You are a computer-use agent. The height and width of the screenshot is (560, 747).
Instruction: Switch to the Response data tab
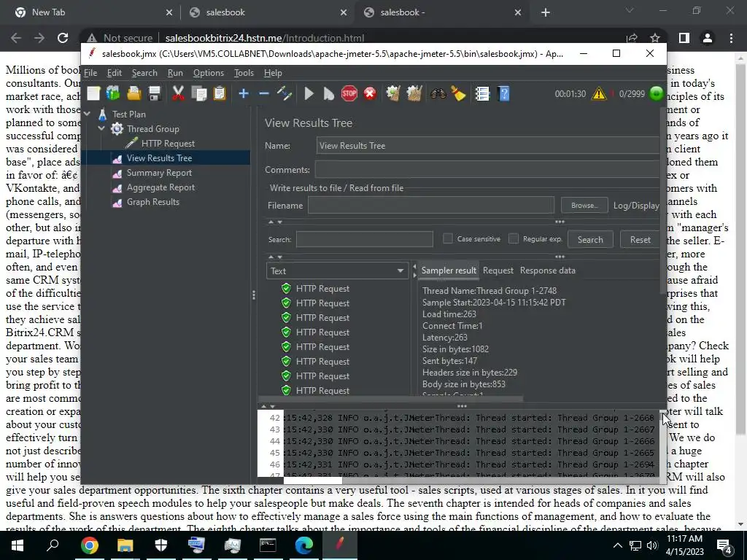pos(547,271)
